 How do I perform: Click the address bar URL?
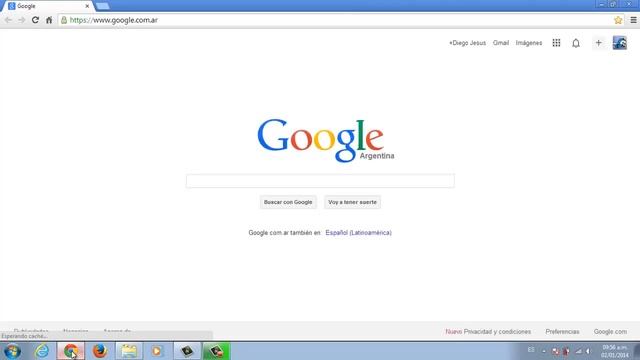113,20
